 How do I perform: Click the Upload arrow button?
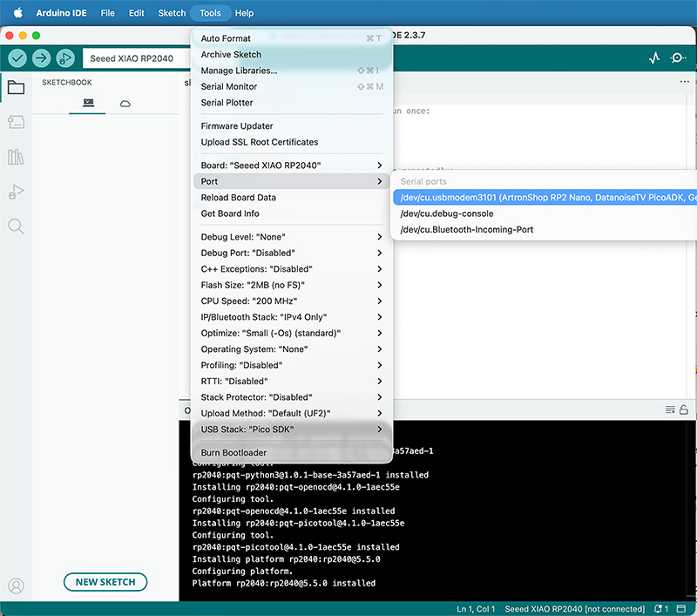tap(41, 58)
